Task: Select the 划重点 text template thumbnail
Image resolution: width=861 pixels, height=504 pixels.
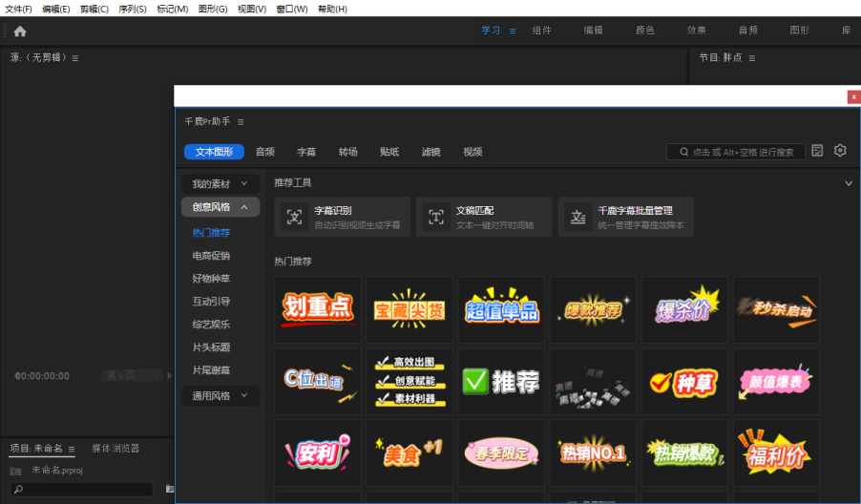Action: pyautogui.click(x=318, y=309)
